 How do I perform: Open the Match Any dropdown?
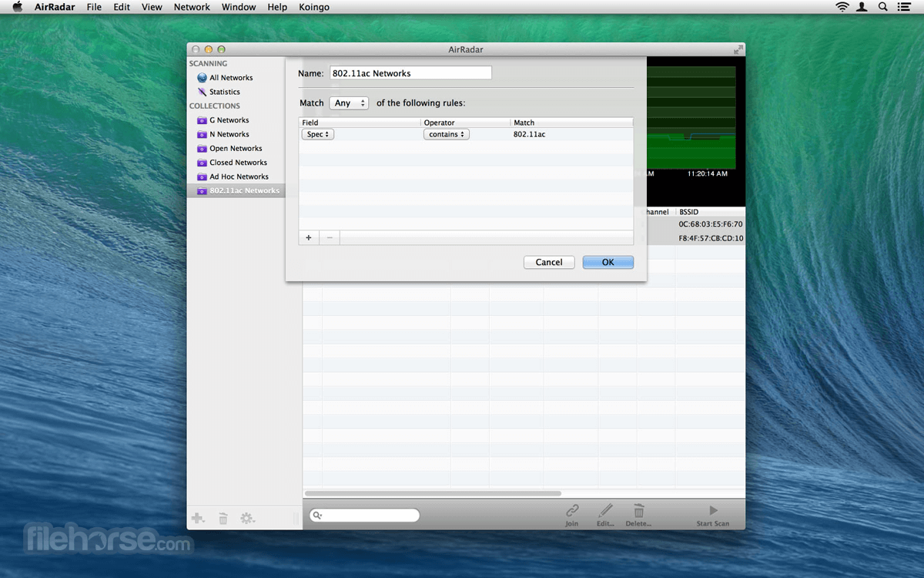click(349, 102)
